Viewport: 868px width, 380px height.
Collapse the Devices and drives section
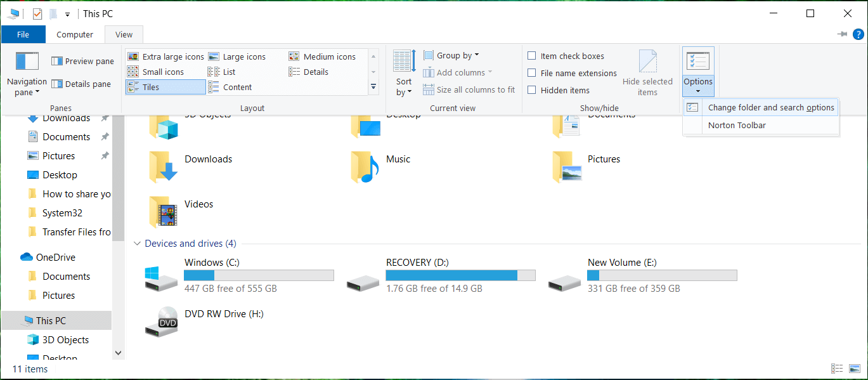coord(137,243)
